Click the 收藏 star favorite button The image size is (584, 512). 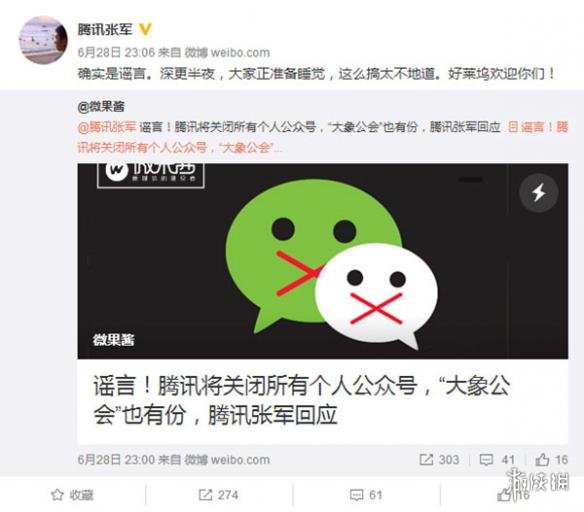point(72,495)
